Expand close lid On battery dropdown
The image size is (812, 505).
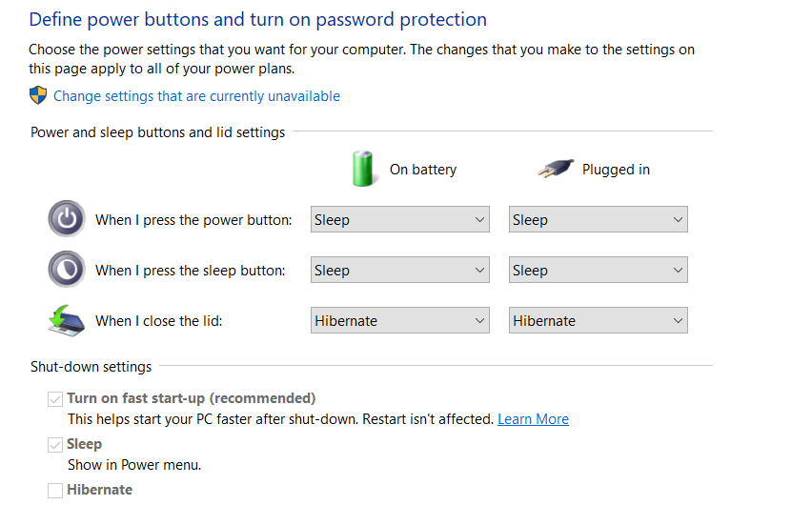[x=400, y=321]
